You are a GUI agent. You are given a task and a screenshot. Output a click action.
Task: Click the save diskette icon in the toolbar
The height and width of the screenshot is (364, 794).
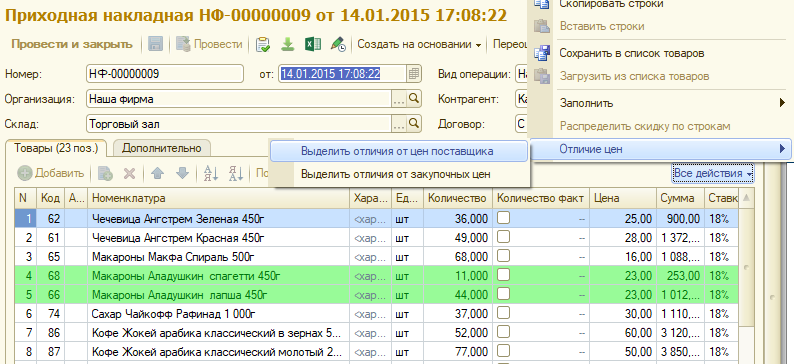(x=155, y=44)
